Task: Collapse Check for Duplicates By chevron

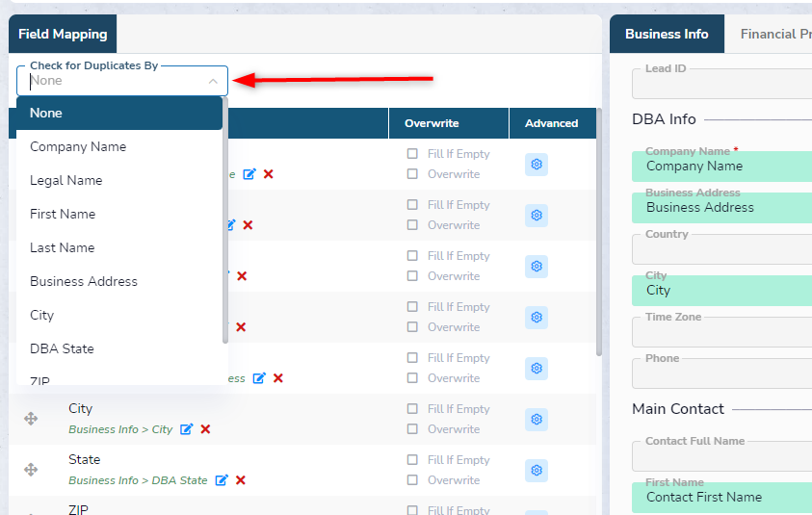Action: [213, 81]
